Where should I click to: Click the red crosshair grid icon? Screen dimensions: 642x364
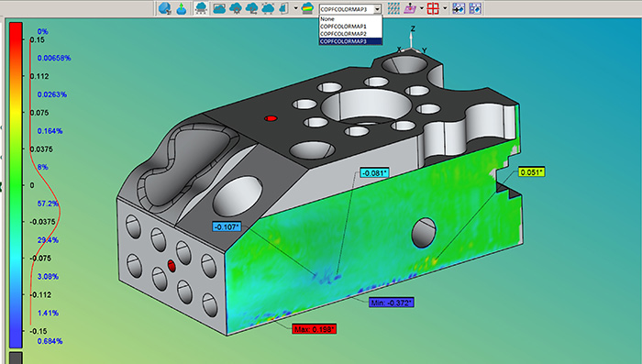(433, 8)
